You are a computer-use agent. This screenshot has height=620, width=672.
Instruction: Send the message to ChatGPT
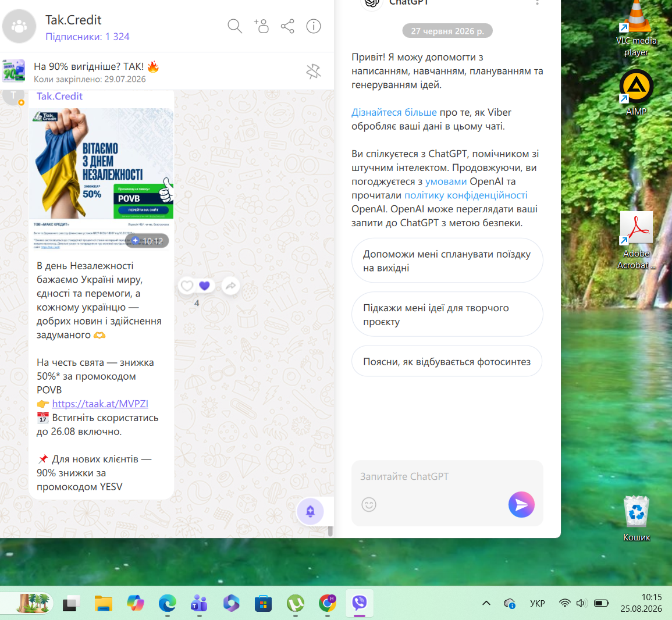521,505
